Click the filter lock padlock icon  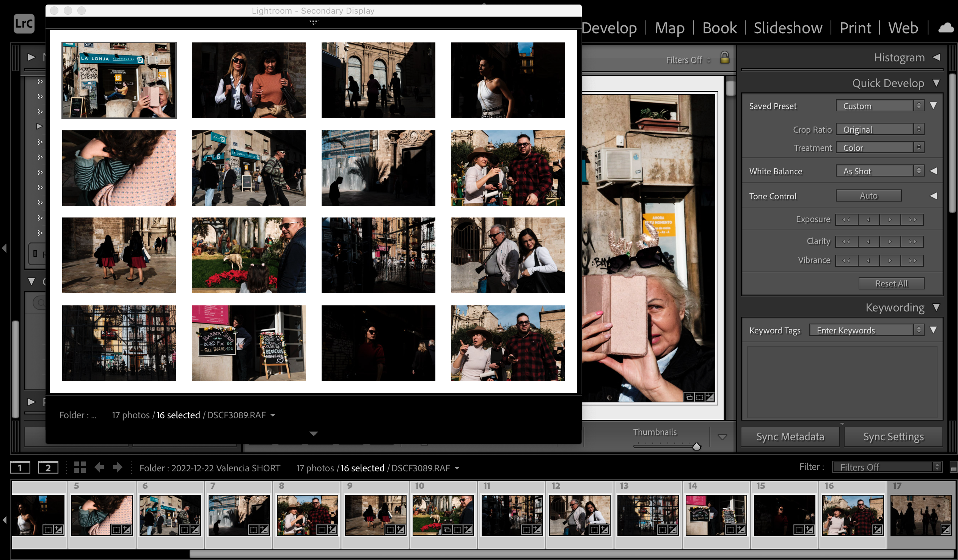[x=725, y=58]
